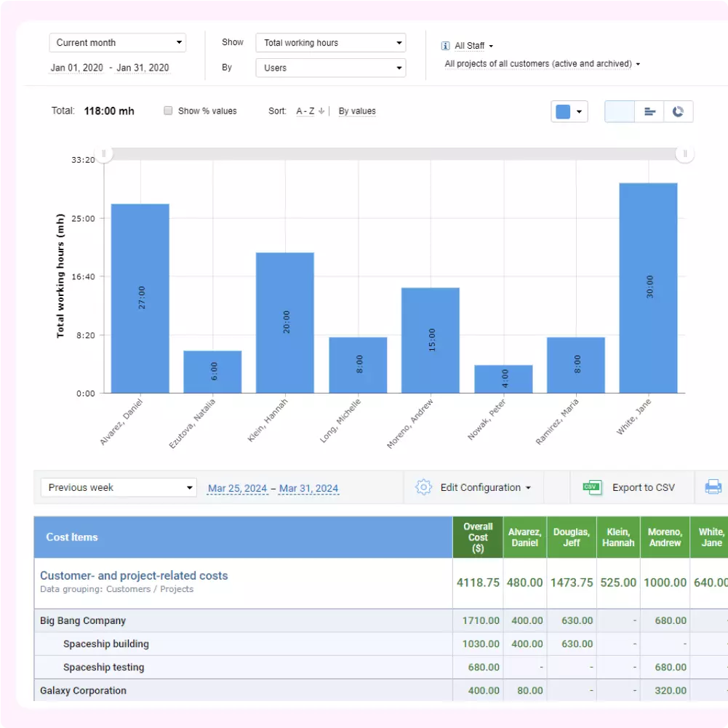The width and height of the screenshot is (728, 728).
Task: Click the left handle of the chart range slider
Action: tap(103, 153)
